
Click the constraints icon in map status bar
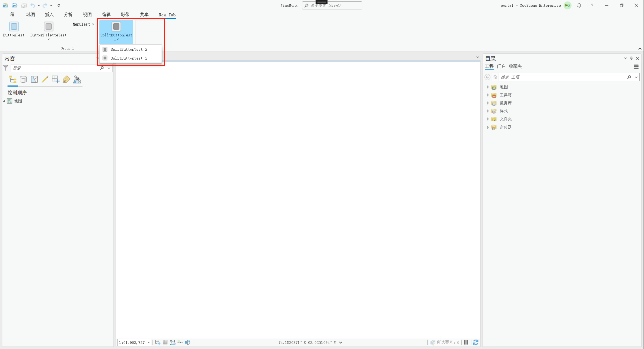coord(173,342)
